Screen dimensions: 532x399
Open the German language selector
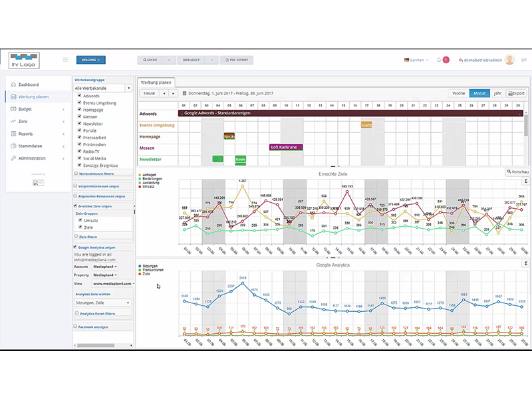[416, 59]
